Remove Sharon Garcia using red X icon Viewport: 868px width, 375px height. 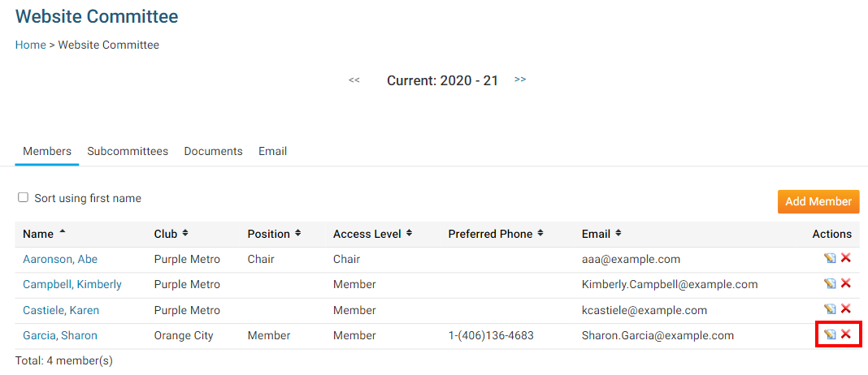(x=846, y=334)
